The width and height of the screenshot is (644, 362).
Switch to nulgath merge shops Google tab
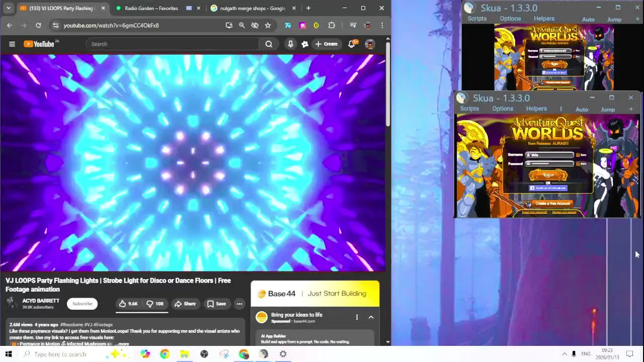tap(253, 8)
